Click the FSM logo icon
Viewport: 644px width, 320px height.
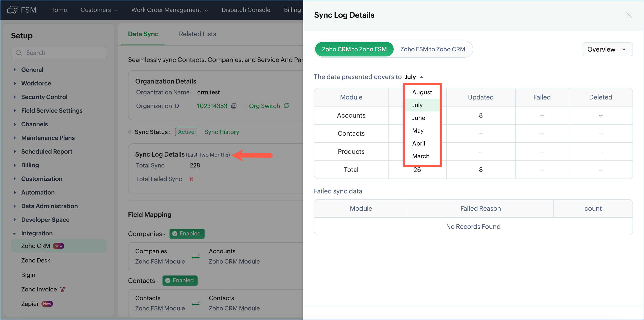[12, 10]
